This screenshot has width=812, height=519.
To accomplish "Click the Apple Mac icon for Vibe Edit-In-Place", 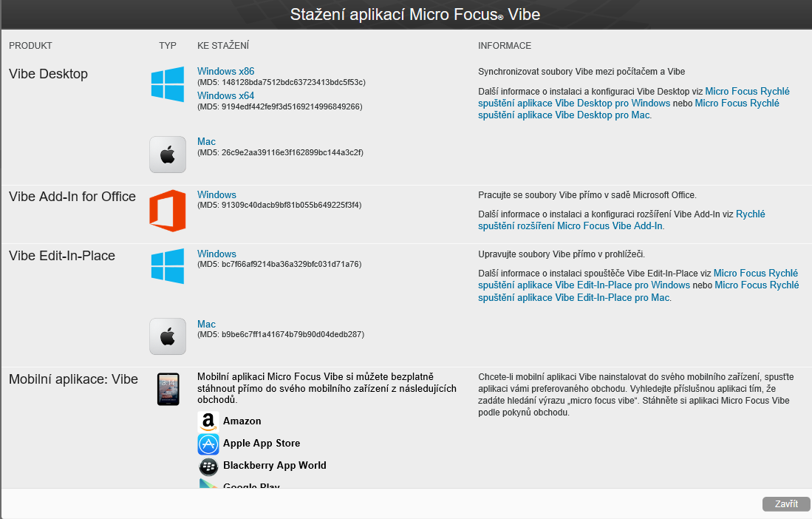I will click(x=168, y=336).
